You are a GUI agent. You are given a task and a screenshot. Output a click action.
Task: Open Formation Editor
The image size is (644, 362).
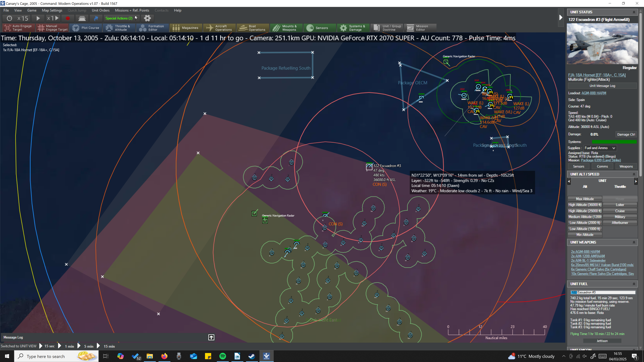153,28
